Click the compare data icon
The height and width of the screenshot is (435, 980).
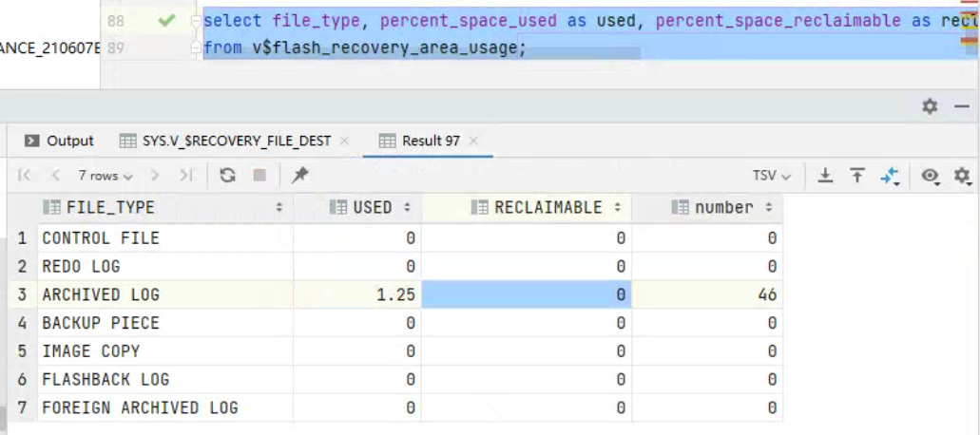point(890,176)
